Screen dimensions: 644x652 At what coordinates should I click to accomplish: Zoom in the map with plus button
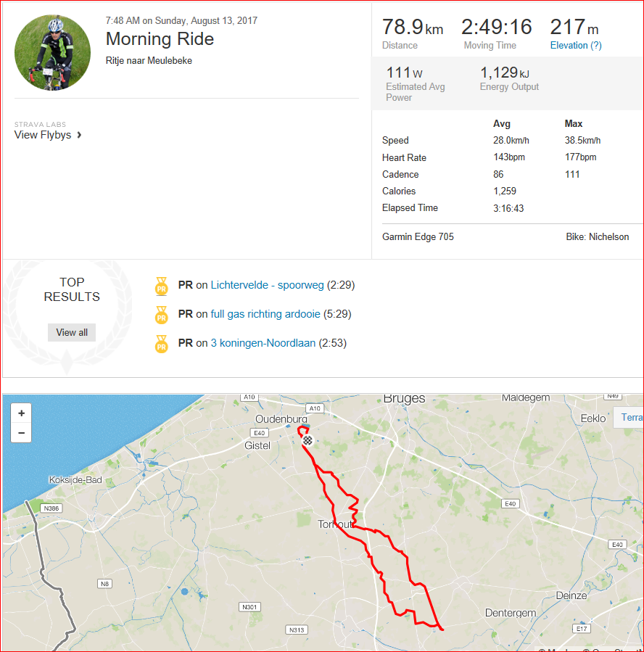pyautogui.click(x=21, y=413)
